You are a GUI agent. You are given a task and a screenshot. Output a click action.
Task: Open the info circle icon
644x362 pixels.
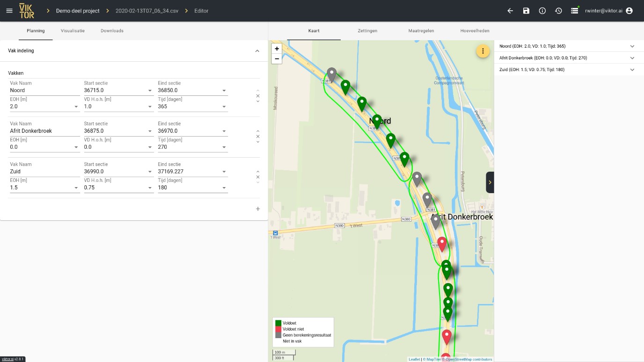[x=542, y=11]
